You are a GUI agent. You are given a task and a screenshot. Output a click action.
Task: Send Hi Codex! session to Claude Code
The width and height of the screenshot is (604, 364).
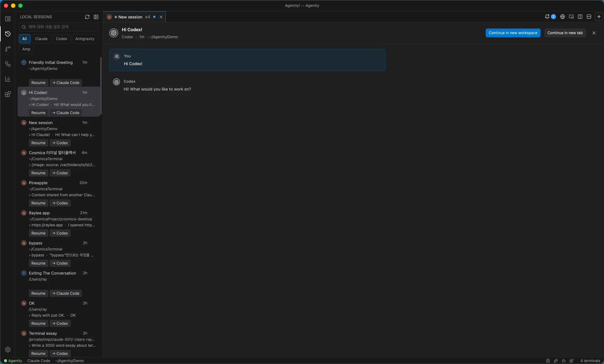66,113
